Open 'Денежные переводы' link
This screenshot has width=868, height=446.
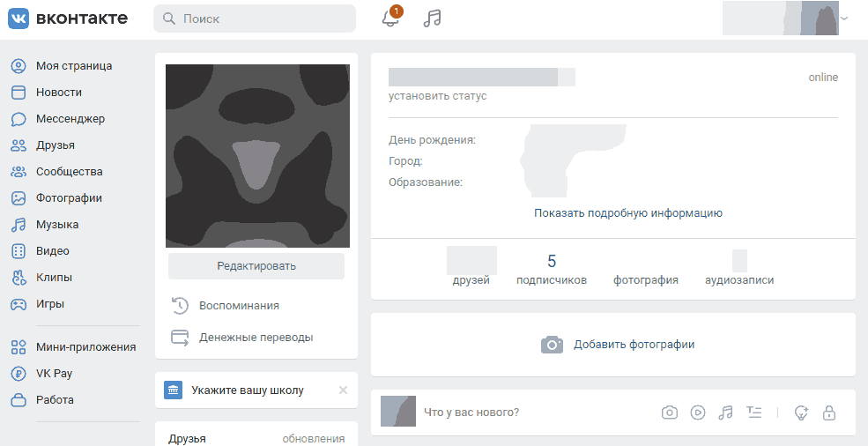pyautogui.click(x=256, y=337)
